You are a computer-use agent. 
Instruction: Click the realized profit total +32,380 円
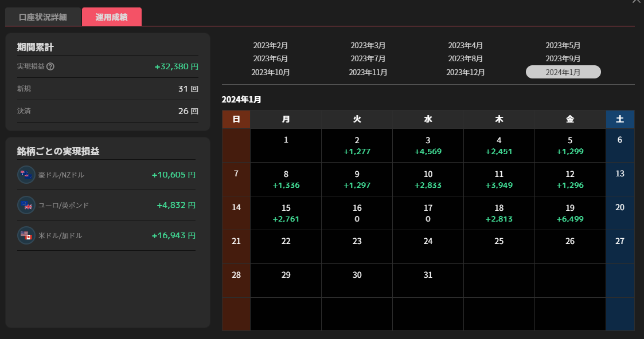(x=176, y=66)
